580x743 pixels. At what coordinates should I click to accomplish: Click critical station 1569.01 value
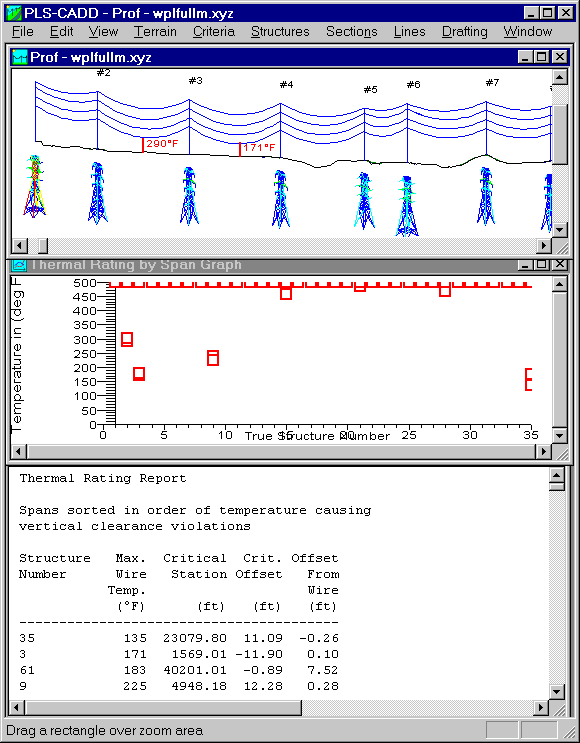(x=199, y=654)
